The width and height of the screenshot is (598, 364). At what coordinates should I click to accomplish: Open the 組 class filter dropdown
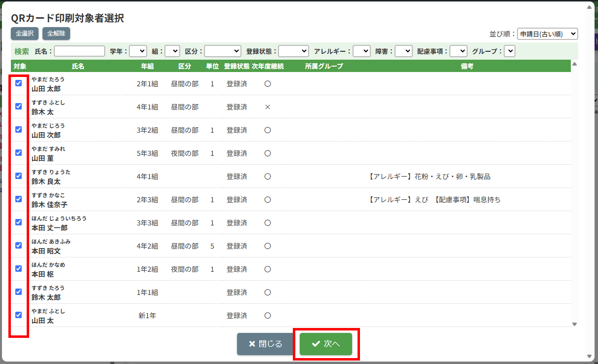click(172, 51)
